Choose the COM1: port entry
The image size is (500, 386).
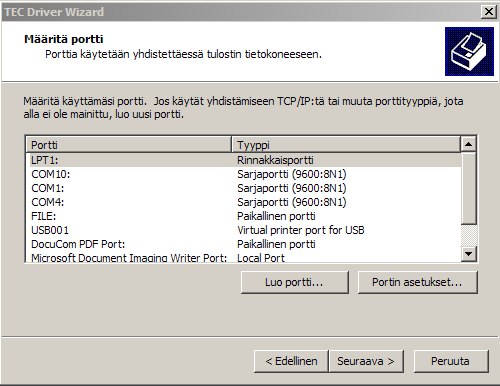pyautogui.click(x=244, y=188)
